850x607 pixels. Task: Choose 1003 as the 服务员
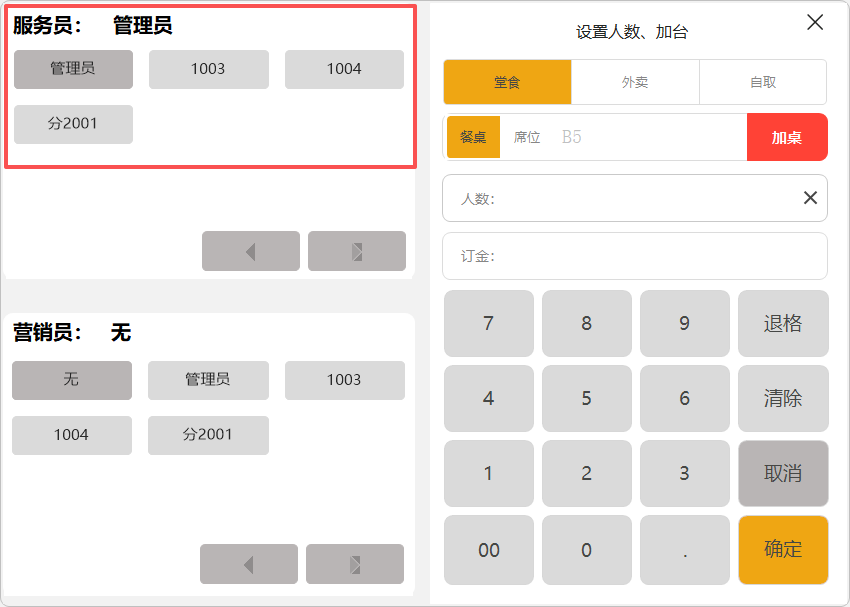209,69
